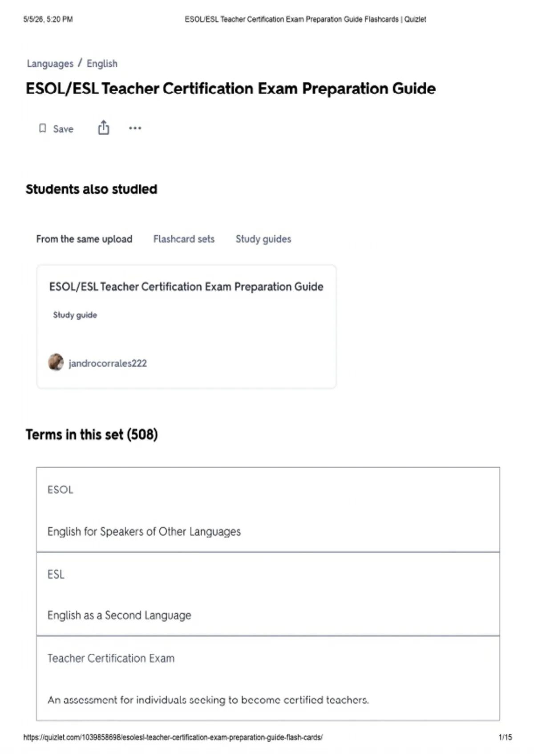Open the three-dots more options menu

click(135, 128)
